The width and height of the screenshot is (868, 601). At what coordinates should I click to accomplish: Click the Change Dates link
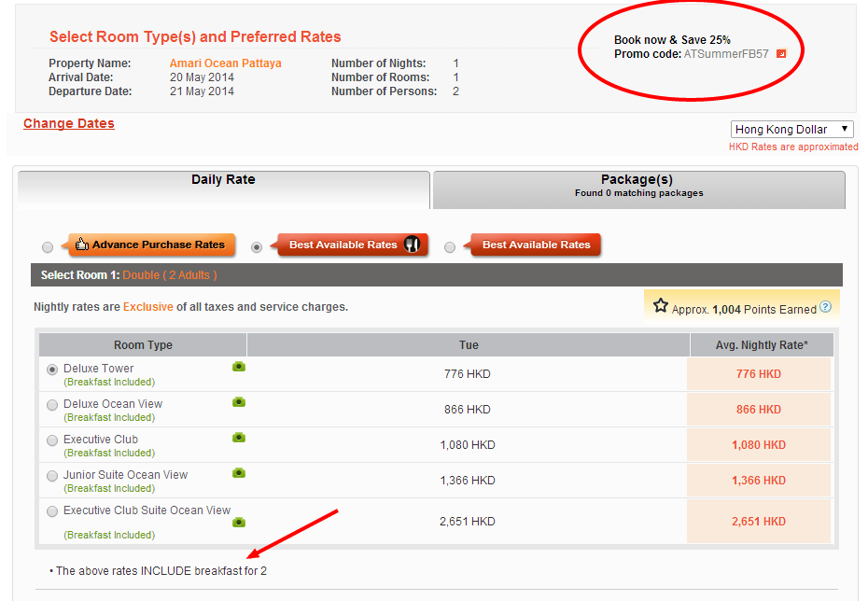coord(69,124)
